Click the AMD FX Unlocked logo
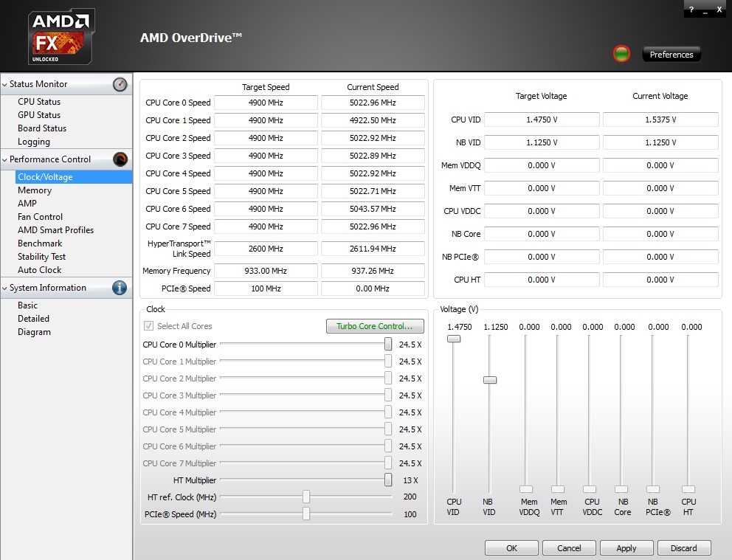The height and width of the screenshot is (560, 732). [x=61, y=36]
